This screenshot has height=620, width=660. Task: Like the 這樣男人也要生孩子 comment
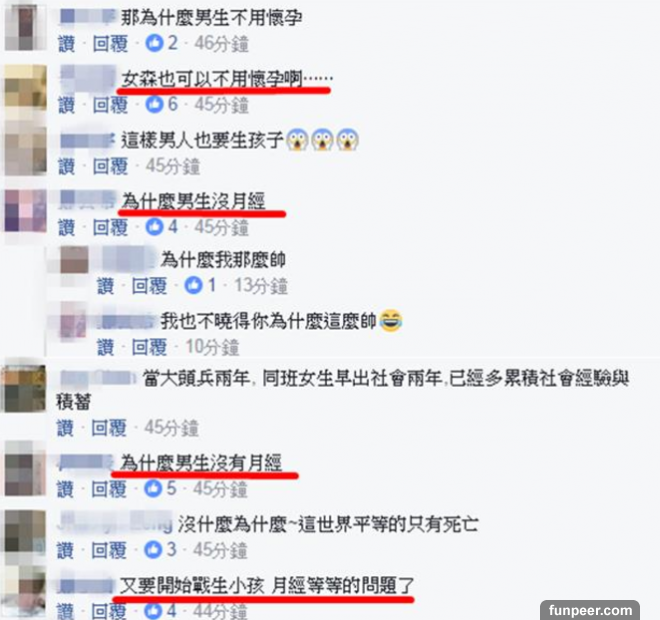[67, 166]
